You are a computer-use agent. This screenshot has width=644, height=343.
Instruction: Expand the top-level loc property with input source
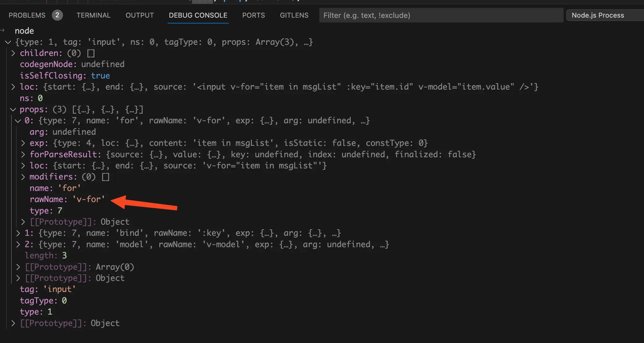[13, 87]
